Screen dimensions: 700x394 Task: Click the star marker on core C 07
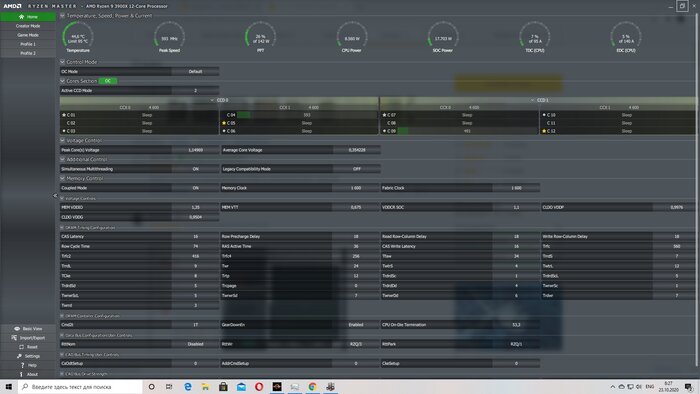(x=384, y=115)
